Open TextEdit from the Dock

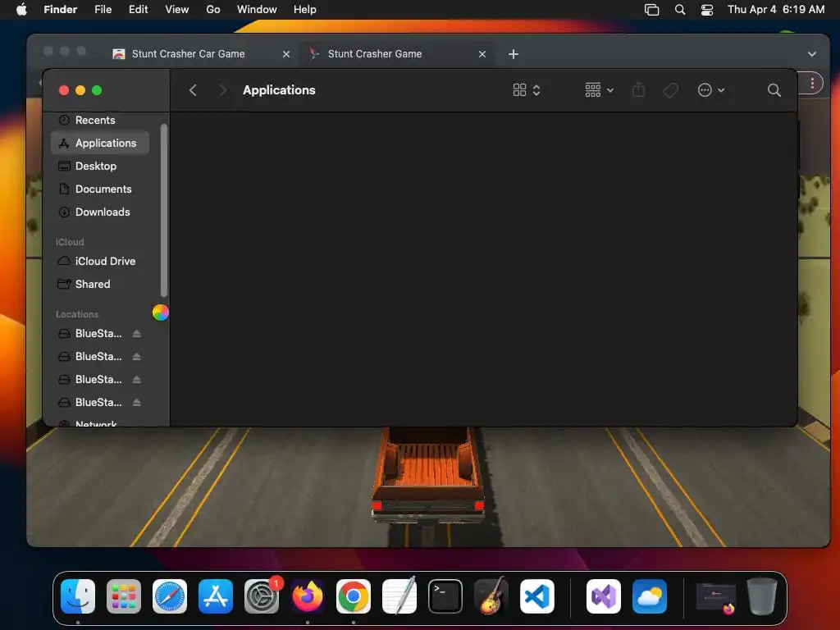(x=399, y=596)
